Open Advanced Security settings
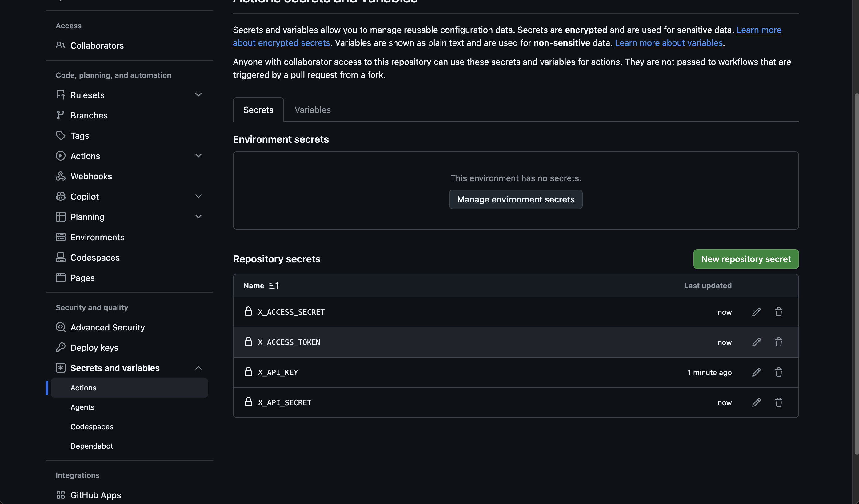 (129, 327)
